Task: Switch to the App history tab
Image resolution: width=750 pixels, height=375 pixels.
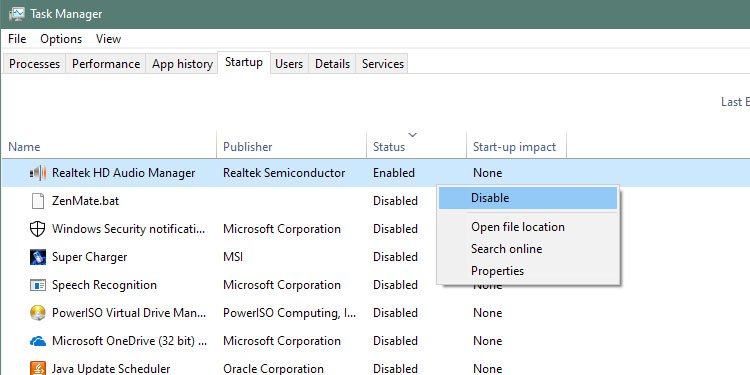Action: (182, 64)
